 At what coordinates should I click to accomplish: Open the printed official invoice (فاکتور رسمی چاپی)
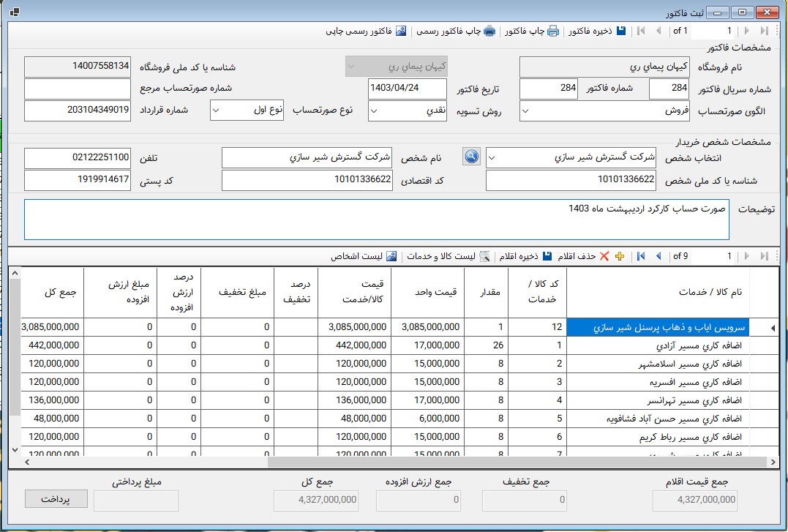point(400,31)
